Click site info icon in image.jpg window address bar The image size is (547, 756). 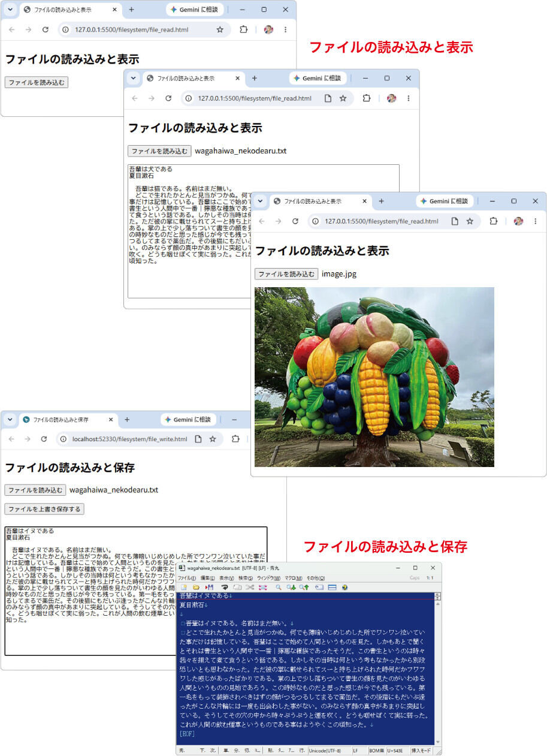(x=316, y=221)
